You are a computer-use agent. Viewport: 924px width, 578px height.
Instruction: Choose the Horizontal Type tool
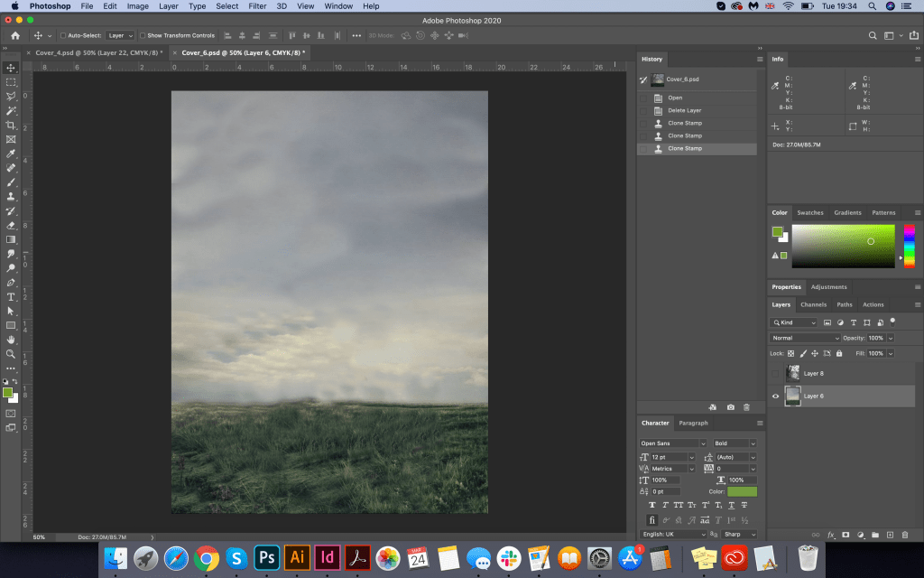click(11, 296)
